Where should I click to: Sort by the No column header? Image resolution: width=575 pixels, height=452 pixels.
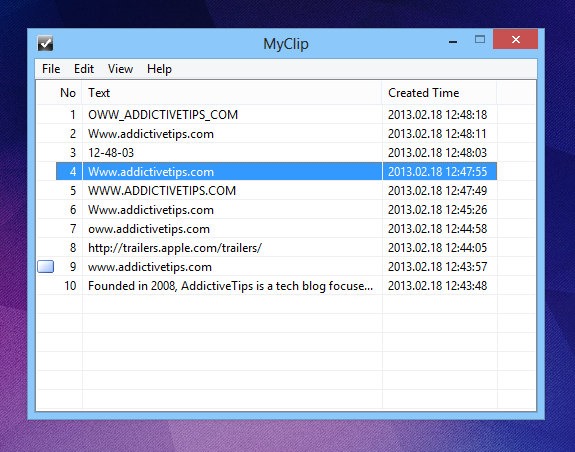[68, 93]
